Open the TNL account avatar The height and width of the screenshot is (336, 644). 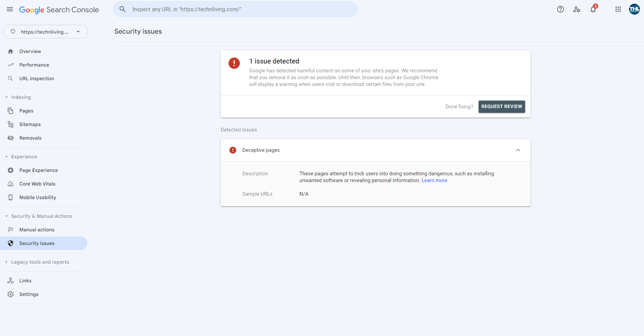[634, 10]
